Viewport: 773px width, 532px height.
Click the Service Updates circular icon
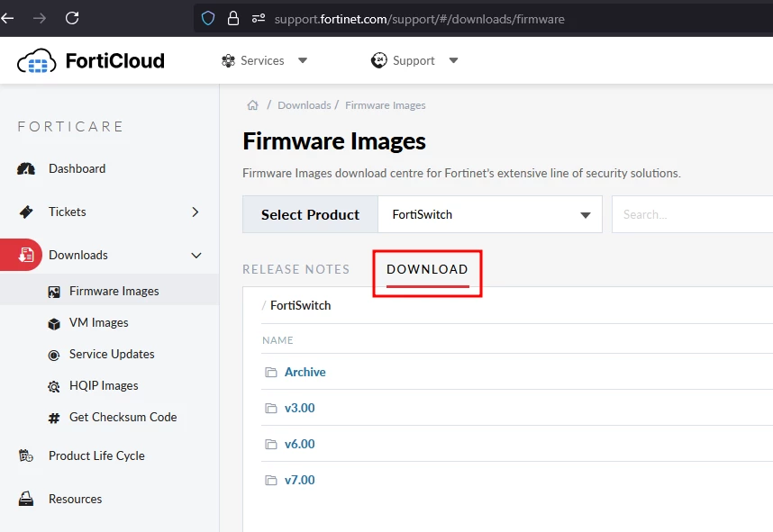pyautogui.click(x=54, y=356)
